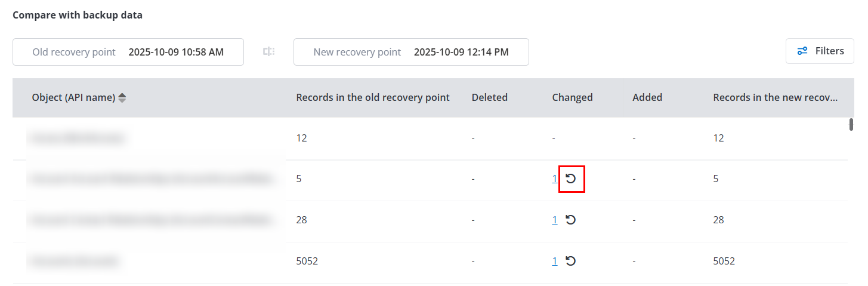Select the object name in 5052-records row
Viewport: 868px width, 286px height.
click(x=74, y=261)
